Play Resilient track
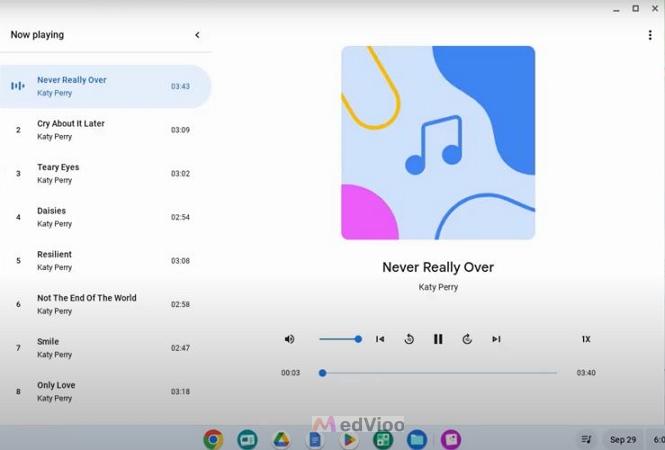Screen dimensions: 665x450 pyautogui.click(x=105, y=261)
